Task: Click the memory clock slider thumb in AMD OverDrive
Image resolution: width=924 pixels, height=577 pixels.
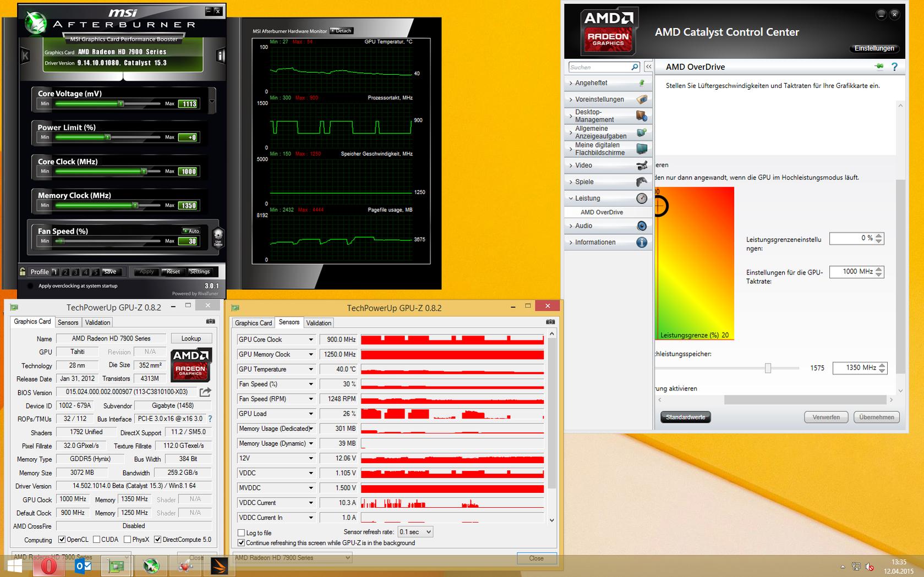Action: [x=768, y=368]
